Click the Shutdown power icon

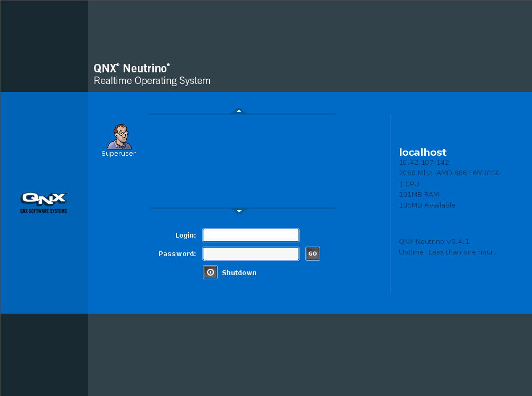tap(210, 272)
